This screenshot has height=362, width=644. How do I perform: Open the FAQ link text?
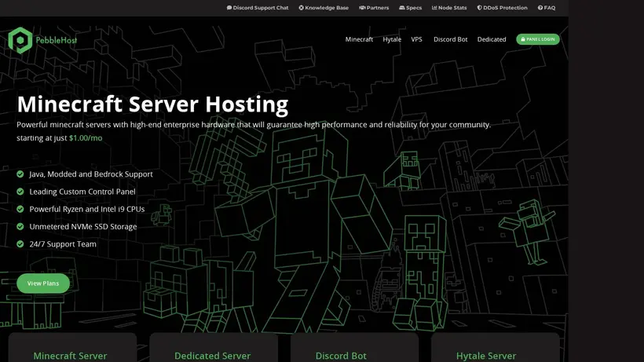[550, 8]
